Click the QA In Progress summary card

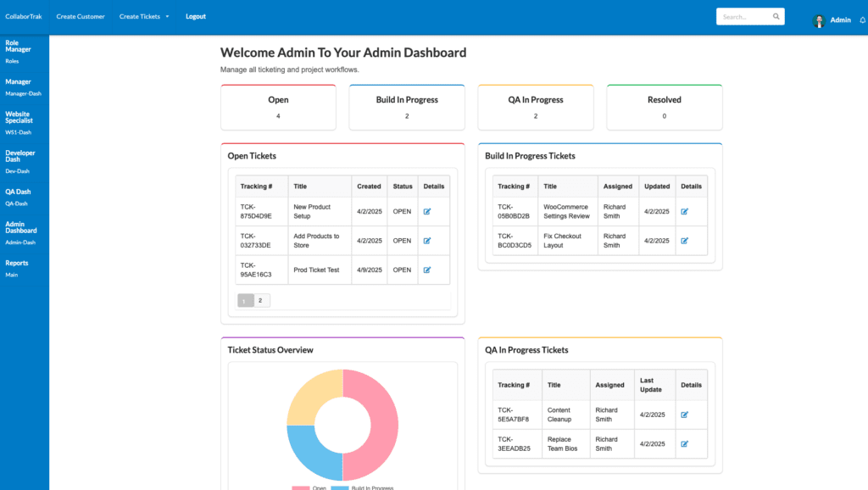click(x=536, y=107)
